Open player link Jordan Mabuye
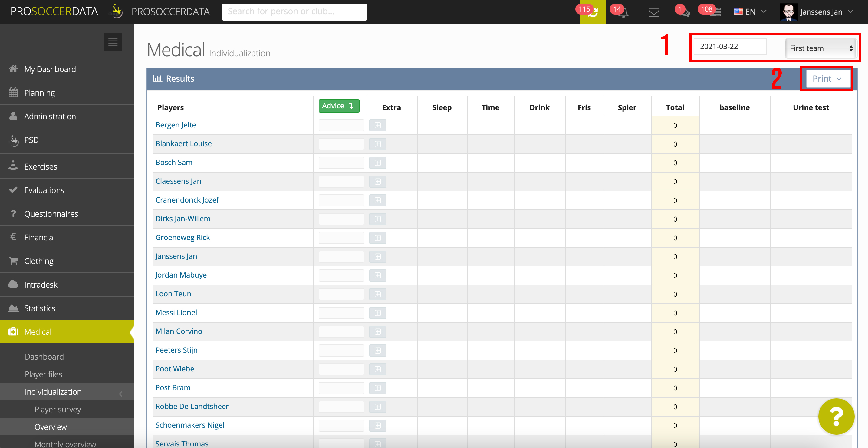 [x=181, y=275]
